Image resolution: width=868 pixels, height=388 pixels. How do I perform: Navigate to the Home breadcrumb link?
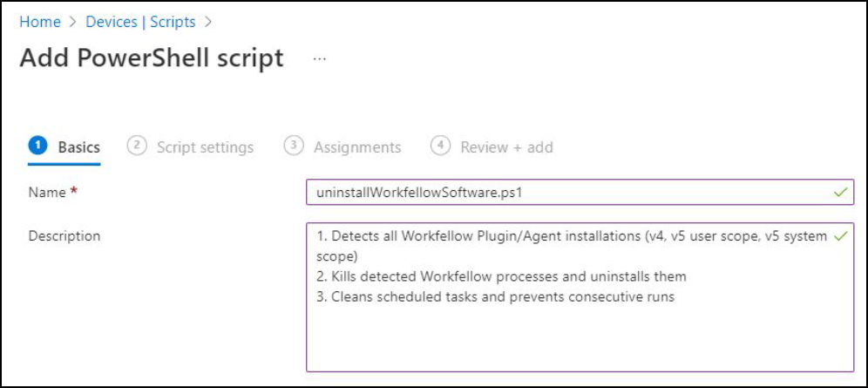pos(40,22)
